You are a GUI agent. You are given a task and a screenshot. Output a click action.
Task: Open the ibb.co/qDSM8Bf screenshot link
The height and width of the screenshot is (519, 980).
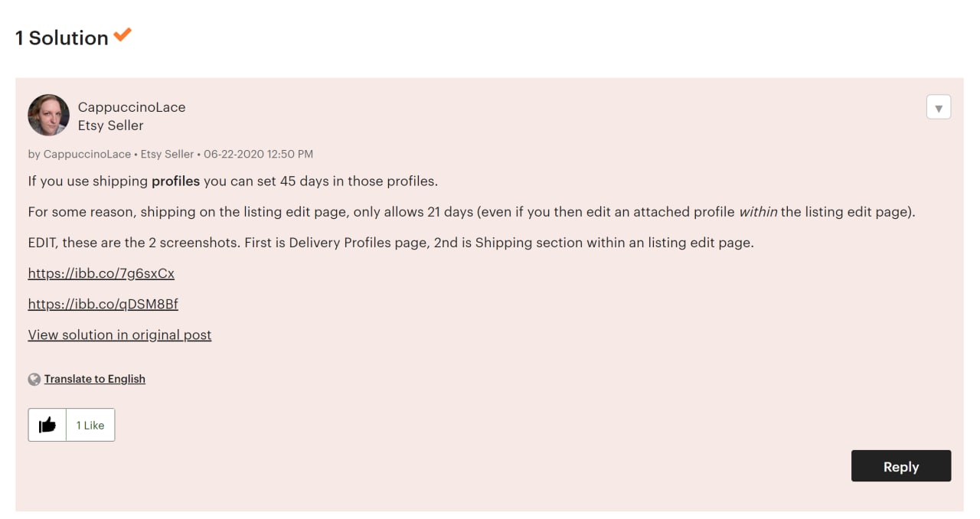pyautogui.click(x=103, y=304)
